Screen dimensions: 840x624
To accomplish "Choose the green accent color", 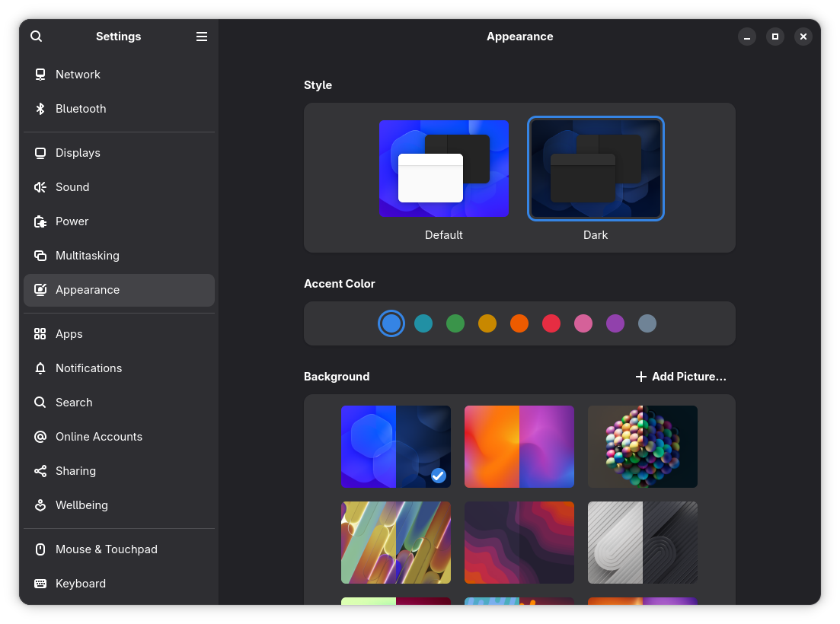I will coord(455,323).
